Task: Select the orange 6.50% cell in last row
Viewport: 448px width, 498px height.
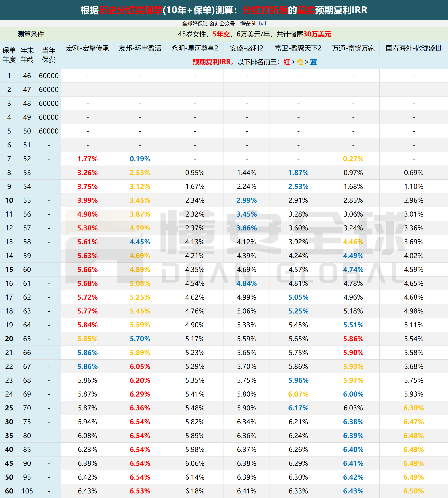Action: (x=414, y=491)
